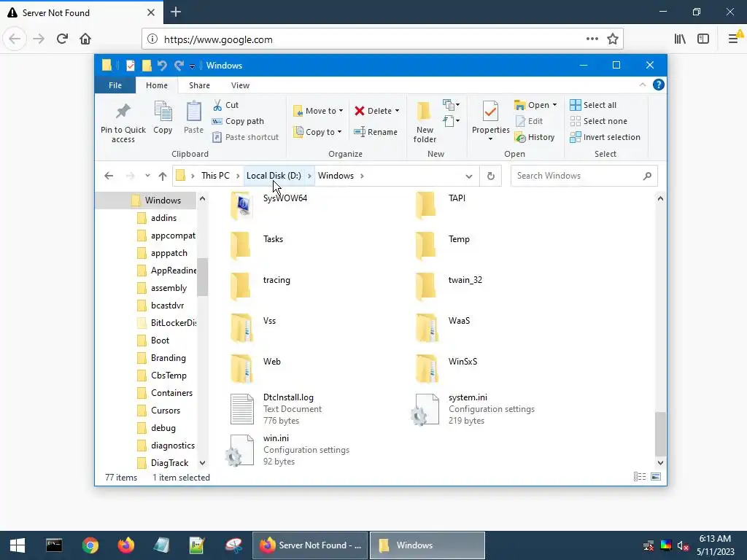Click the Paste clipboard icon
The image size is (747, 560).
click(193, 117)
